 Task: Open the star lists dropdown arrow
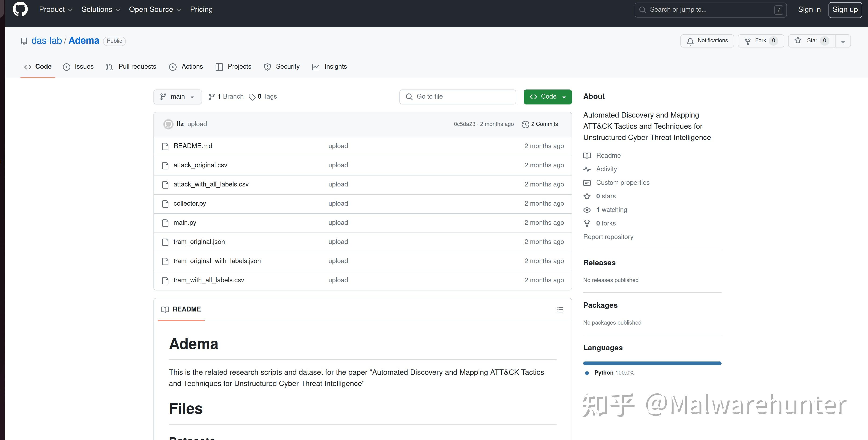click(x=843, y=41)
